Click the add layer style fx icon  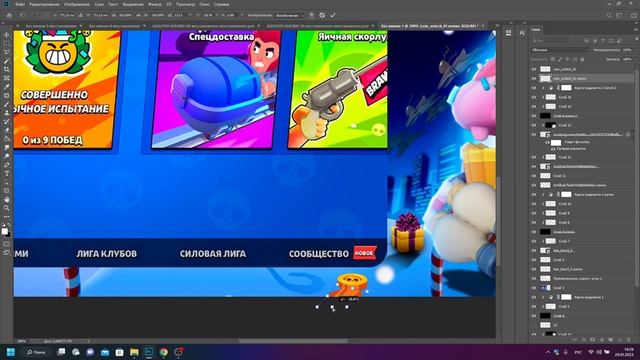click(x=584, y=340)
